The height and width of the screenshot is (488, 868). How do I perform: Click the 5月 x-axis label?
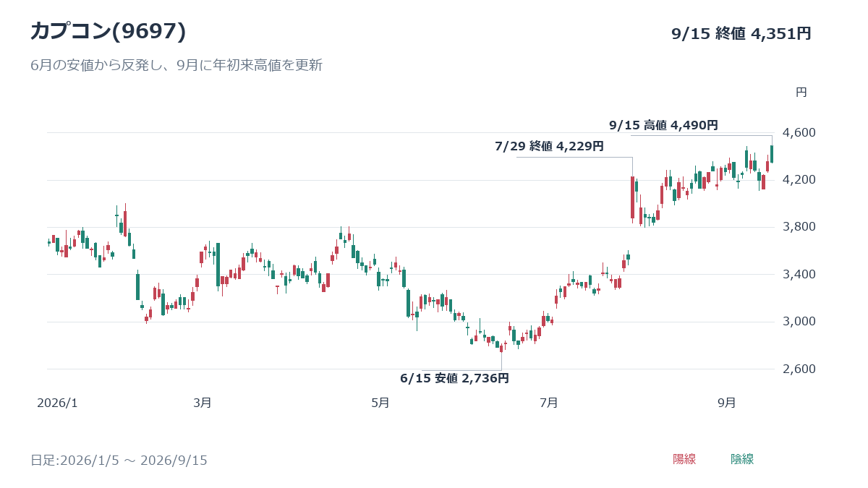(x=380, y=403)
